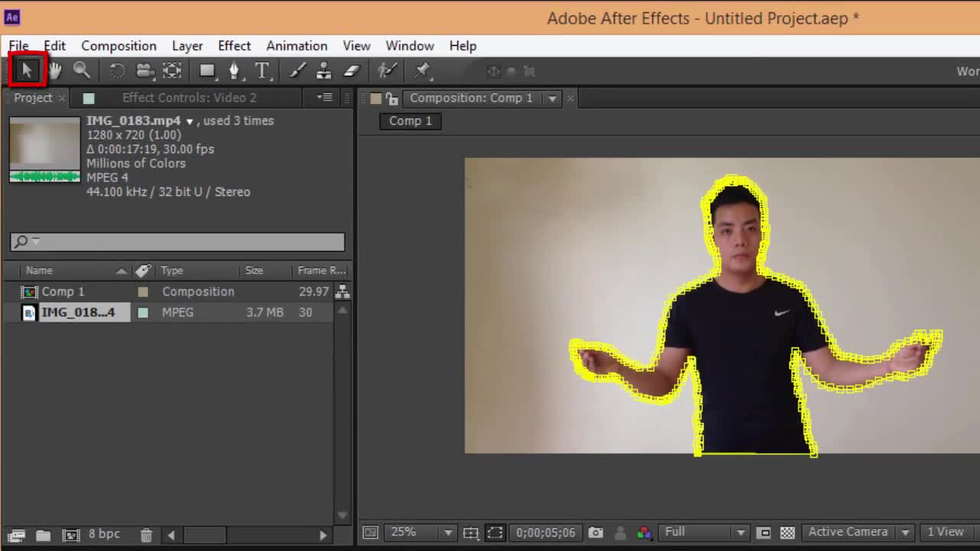Screen dimensions: 980x551
Task: Open the View menu
Action: tap(356, 46)
